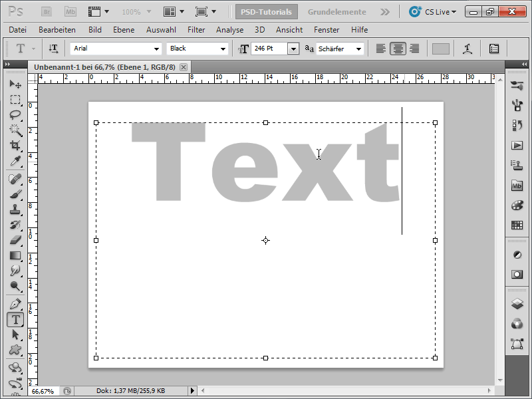Viewport: 532px width, 399px height.
Task: Center the text alignment
Action: pos(398,49)
